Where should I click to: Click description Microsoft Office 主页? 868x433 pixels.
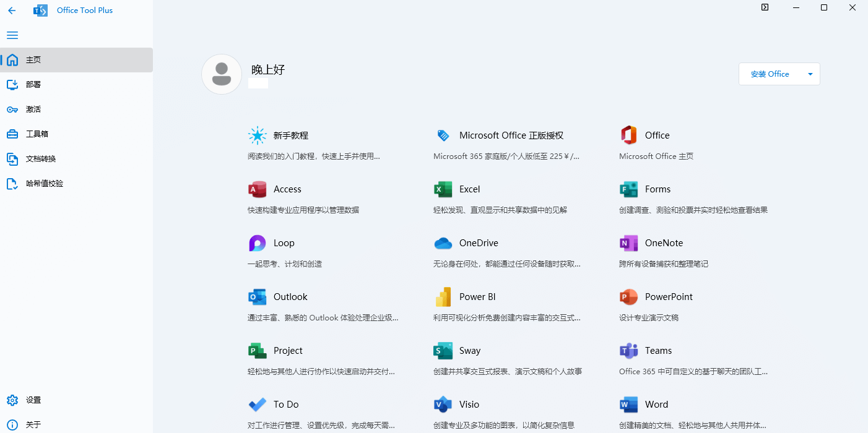coord(656,156)
